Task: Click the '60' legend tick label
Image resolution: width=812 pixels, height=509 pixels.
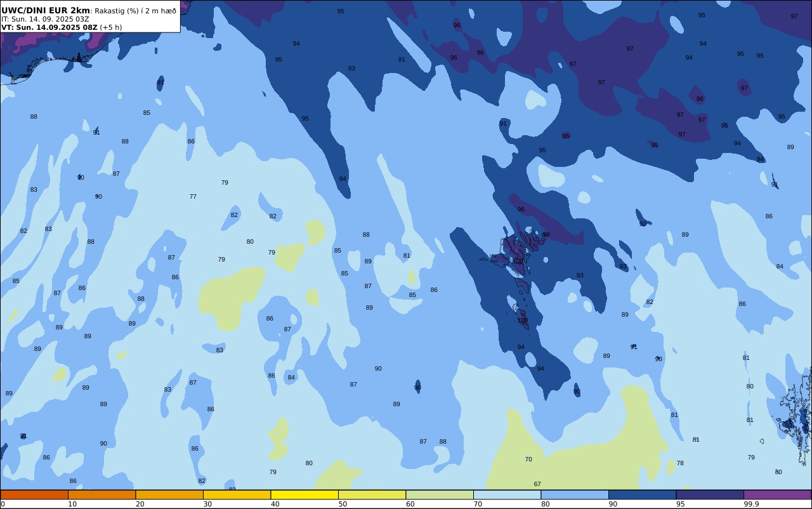Action: [410, 504]
